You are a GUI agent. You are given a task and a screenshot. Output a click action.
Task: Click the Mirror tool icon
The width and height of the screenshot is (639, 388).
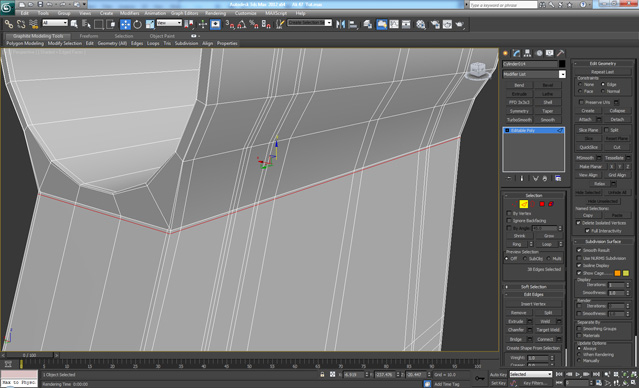click(340, 24)
